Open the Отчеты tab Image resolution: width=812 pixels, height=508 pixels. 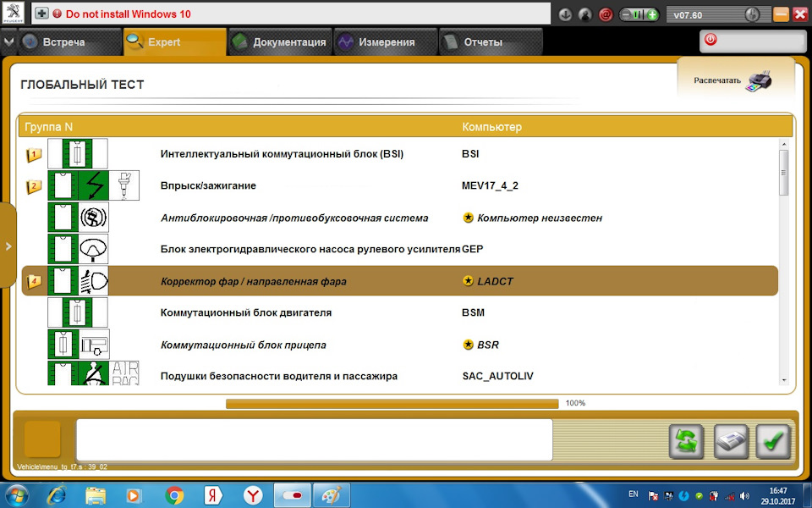coord(490,42)
